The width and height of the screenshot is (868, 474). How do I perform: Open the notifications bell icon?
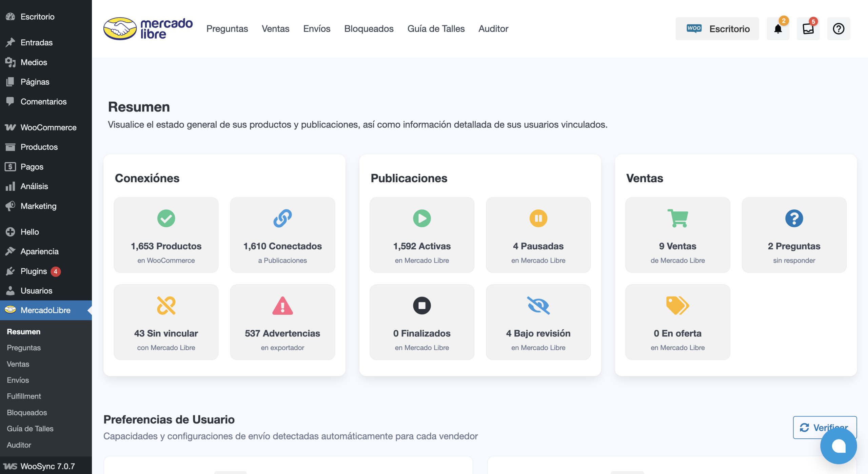click(778, 29)
